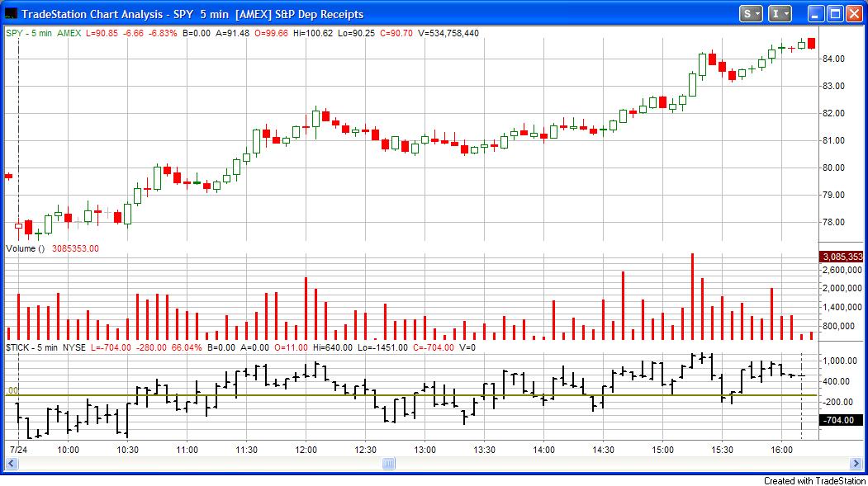Viewport: 868px width, 486px height.
Task: Click the 'L=-704.00' tick last value
Action: pyautogui.click(x=111, y=347)
